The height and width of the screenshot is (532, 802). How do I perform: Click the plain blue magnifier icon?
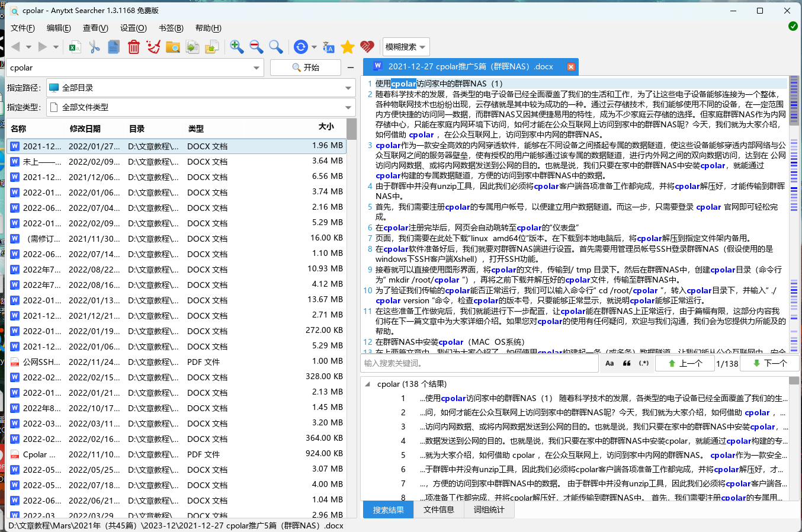click(276, 47)
